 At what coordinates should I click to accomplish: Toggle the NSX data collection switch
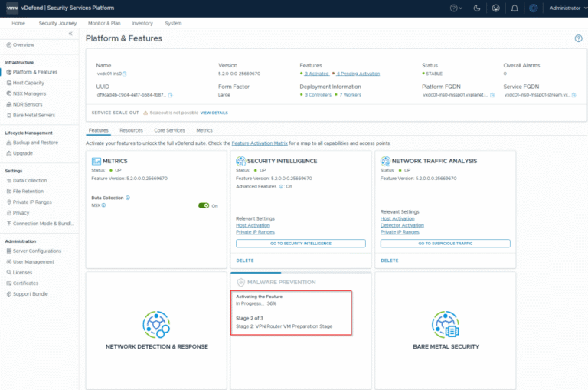pos(204,205)
